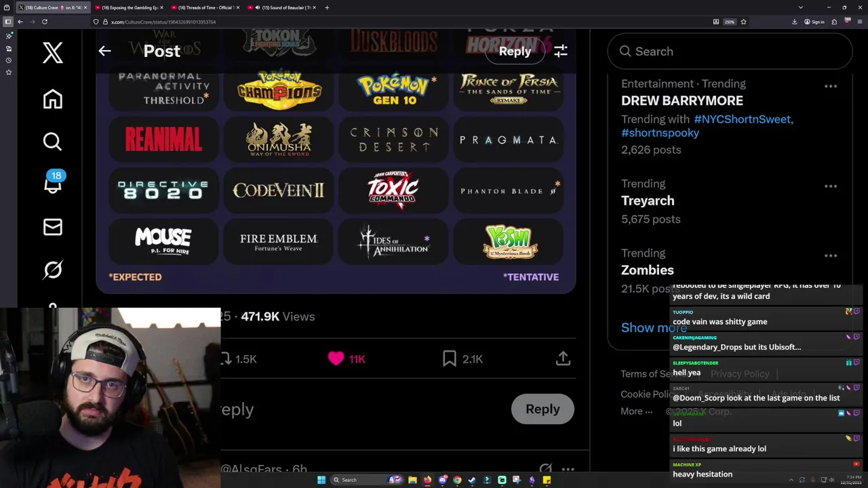Click the gray Reply submit button
This screenshot has width=868, height=488.
click(x=542, y=409)
